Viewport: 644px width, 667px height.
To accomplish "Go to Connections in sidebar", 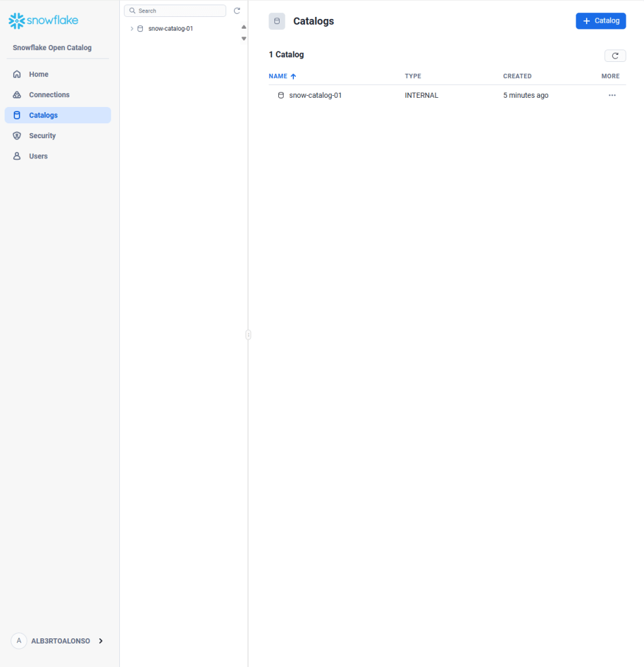I will tap(49, 95).
